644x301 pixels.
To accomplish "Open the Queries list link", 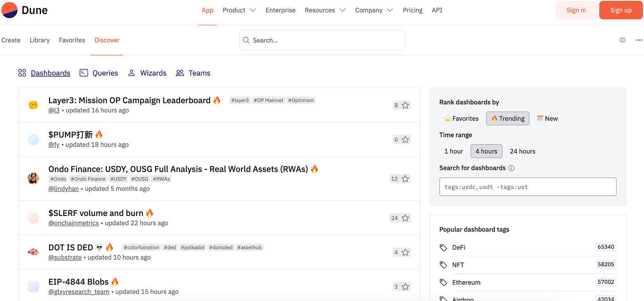I will point(105,73).
